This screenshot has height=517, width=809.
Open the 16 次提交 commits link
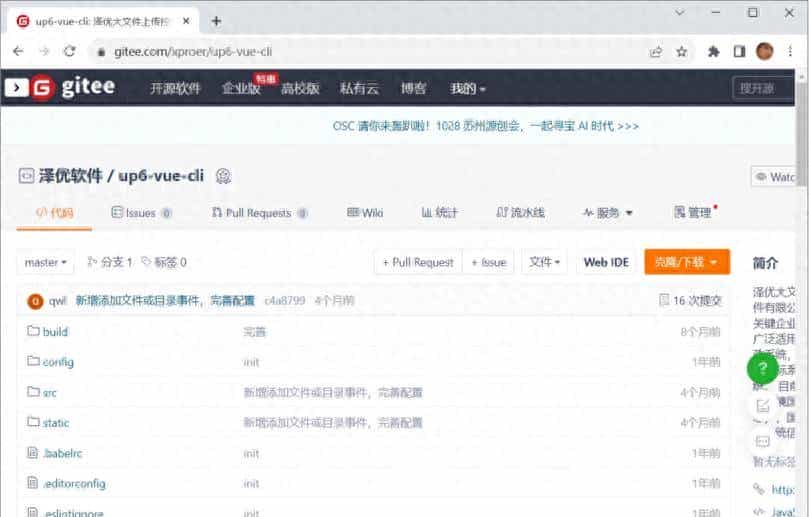[x=690, y=300]
